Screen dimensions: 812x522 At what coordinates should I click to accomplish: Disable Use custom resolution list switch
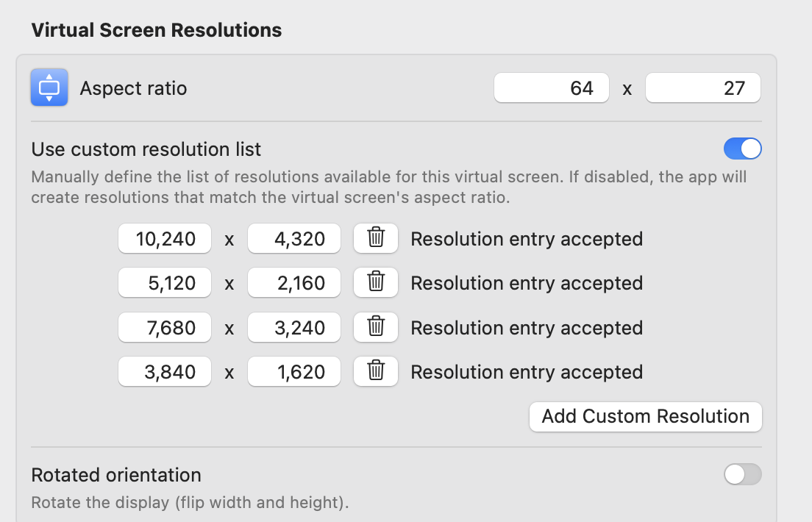742,149
